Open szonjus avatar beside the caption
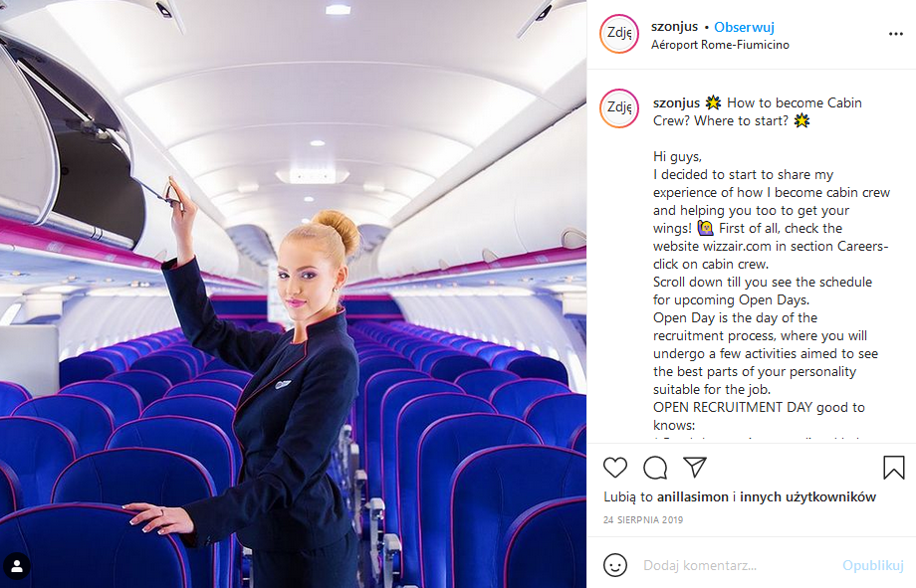 [619, 108]
